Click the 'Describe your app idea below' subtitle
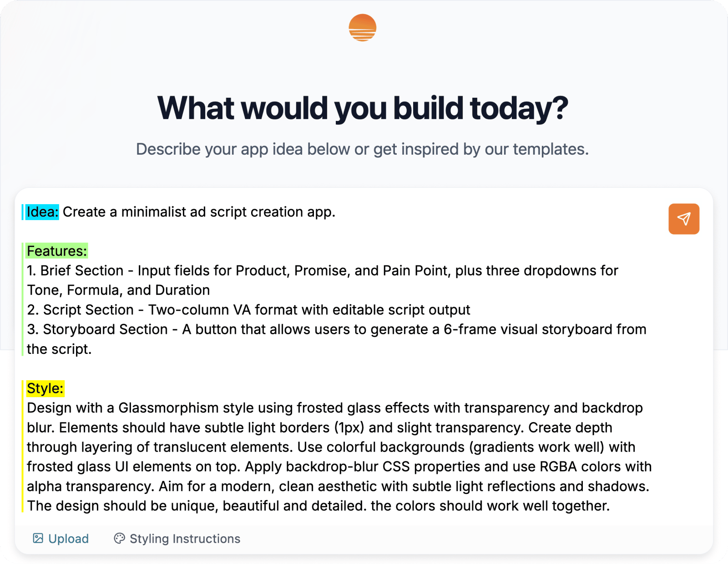This screenshot has height=564, width=728. pyautogui.click(x=363, y=149)
